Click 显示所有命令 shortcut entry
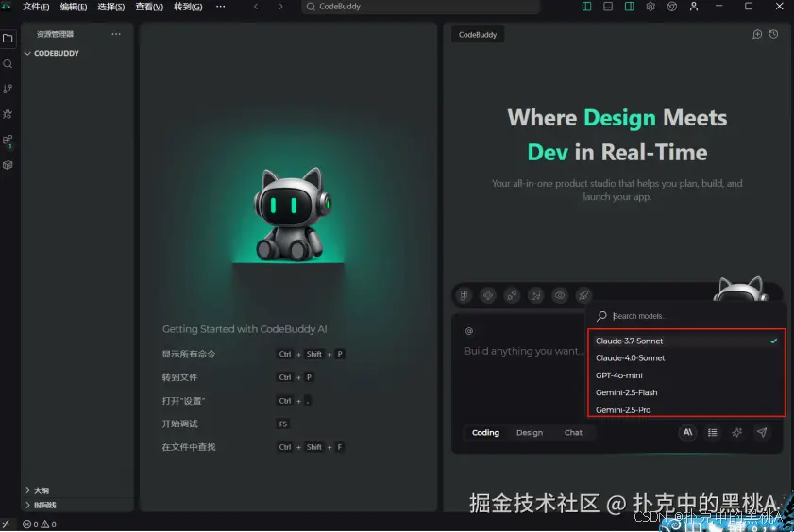Viewport: 794px width, 532px height. 189,354
